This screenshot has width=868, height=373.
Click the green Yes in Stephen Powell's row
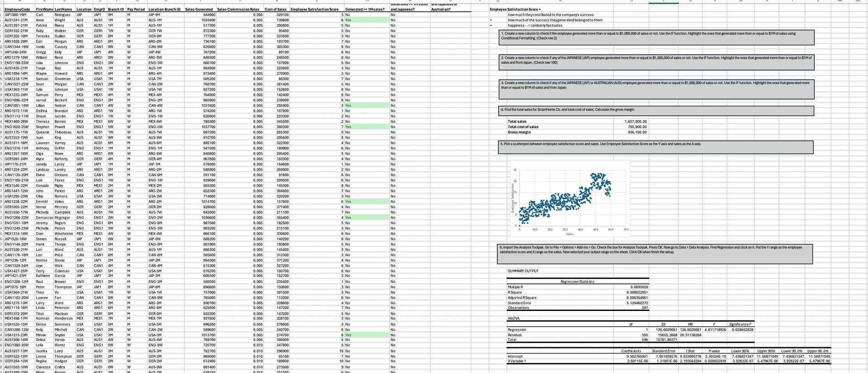click(x=367, y=127)
